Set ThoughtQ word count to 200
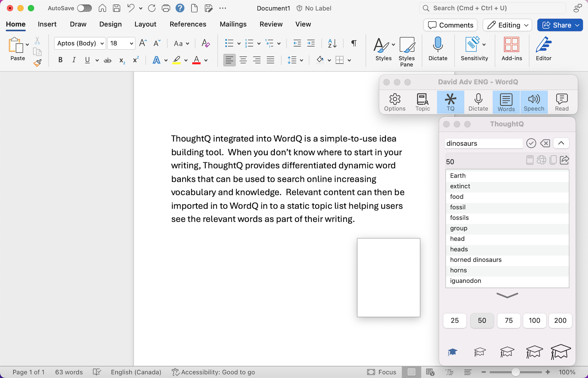The width and height of the screenshot is (588, 378). [560, 321]
